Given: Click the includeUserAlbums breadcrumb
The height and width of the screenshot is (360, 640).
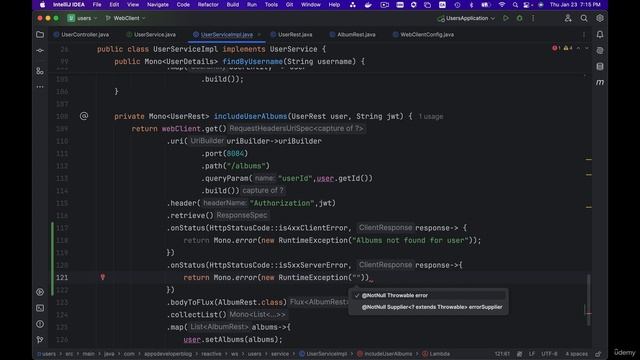Looking at the screenshot, I should (384, 354).
